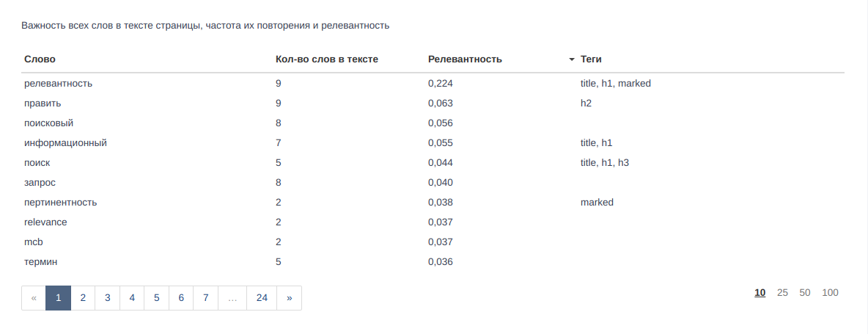
Task: Go to previous page arrow «
Action: pos(34,298)
